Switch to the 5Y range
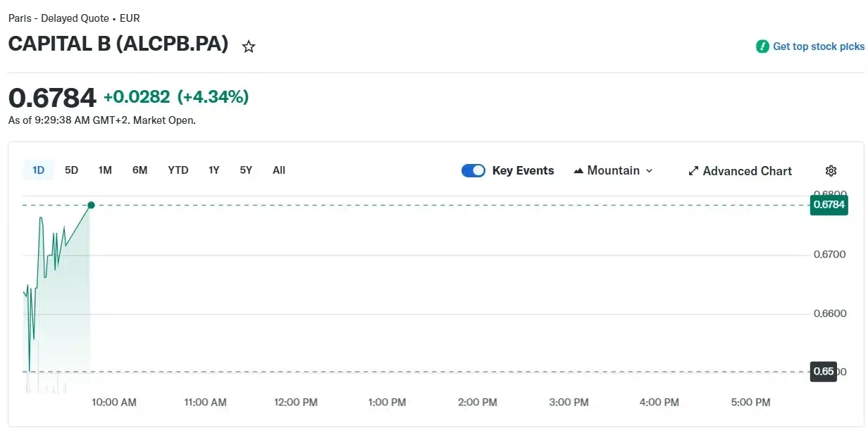The width and height of the screenshot is (868, 430). click(x=246, y=170)
